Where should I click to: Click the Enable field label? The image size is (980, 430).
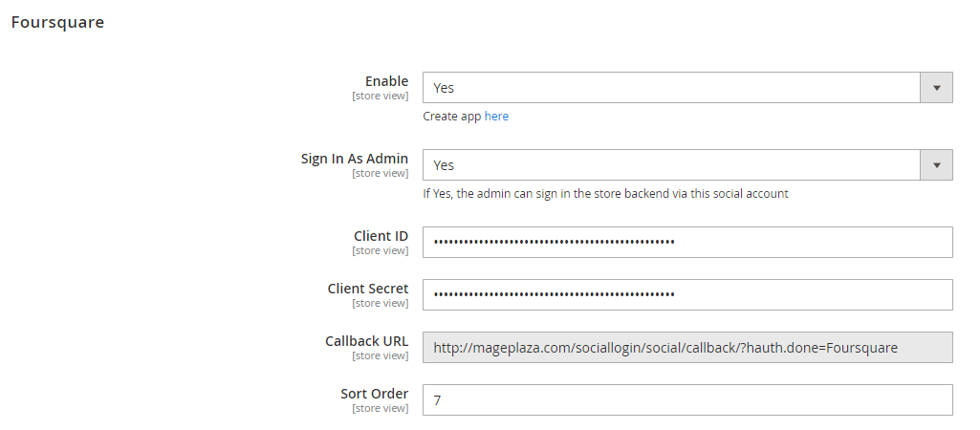[386, 81]
